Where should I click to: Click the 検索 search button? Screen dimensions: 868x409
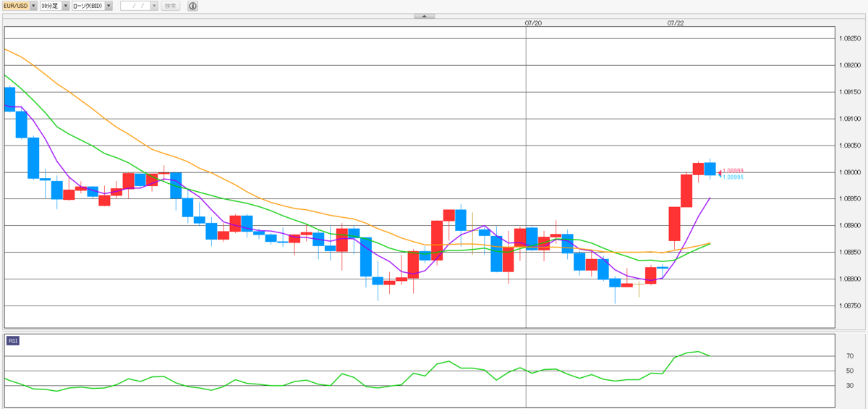(x=170, y=6)
